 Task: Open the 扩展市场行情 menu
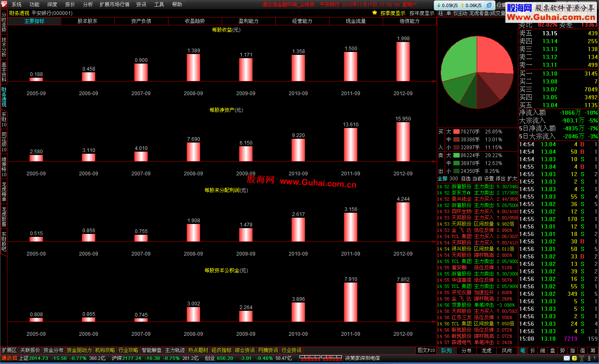(x=115, y=5)
